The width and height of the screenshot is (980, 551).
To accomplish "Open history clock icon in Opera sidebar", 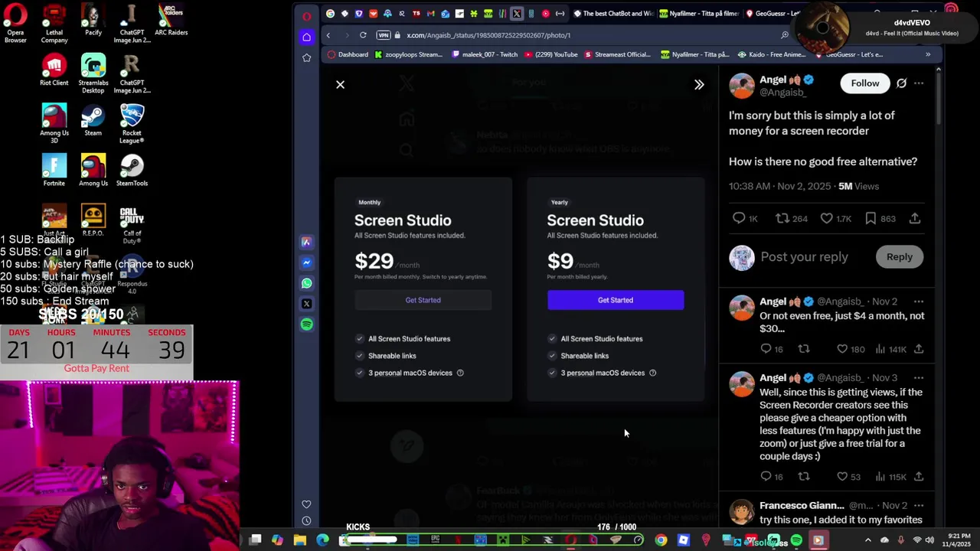I will pos(306,521).
